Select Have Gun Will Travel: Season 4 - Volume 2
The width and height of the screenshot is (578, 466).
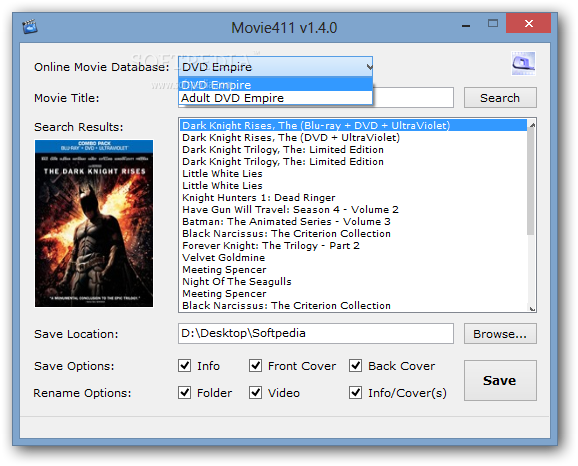(x=353, y=209)
